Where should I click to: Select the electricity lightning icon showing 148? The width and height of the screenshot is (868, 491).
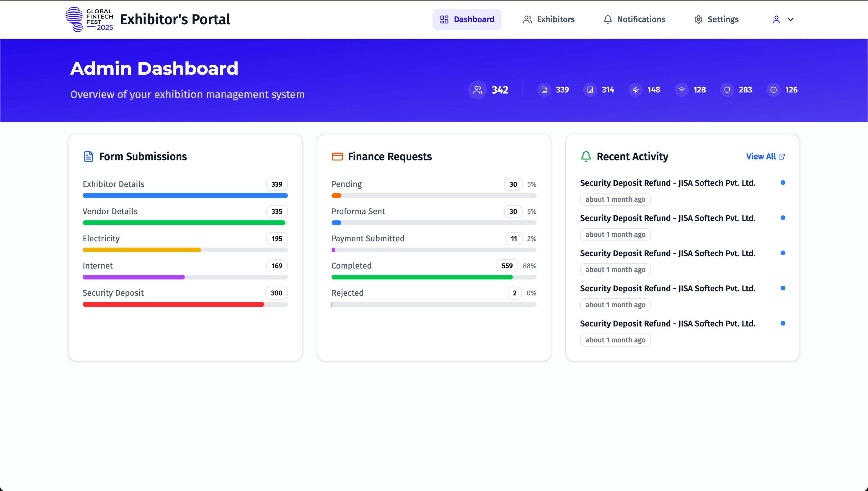point(635,90)
